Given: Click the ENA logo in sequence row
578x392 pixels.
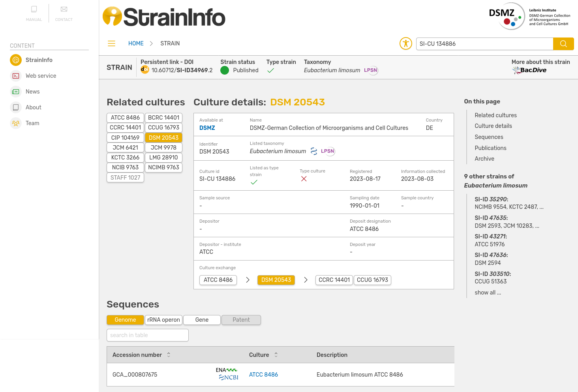Looking at the screenshot, I should point(226,370).
